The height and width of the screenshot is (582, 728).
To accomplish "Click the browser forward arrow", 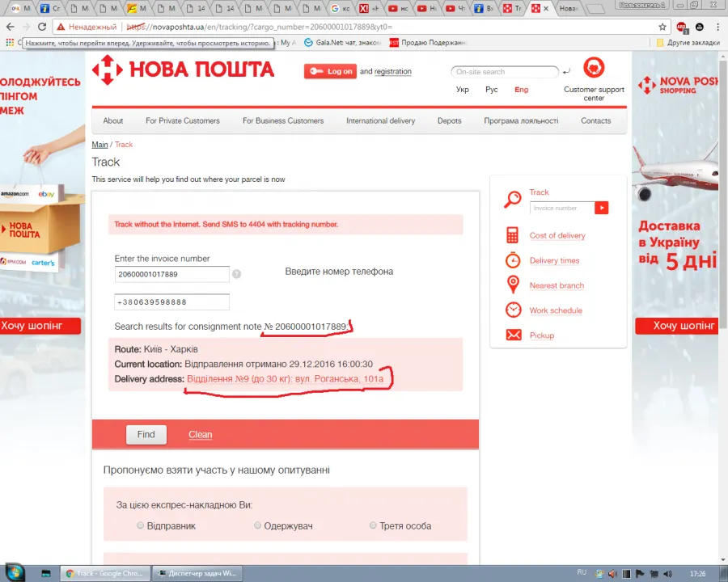I will click(x=26, y=27).
